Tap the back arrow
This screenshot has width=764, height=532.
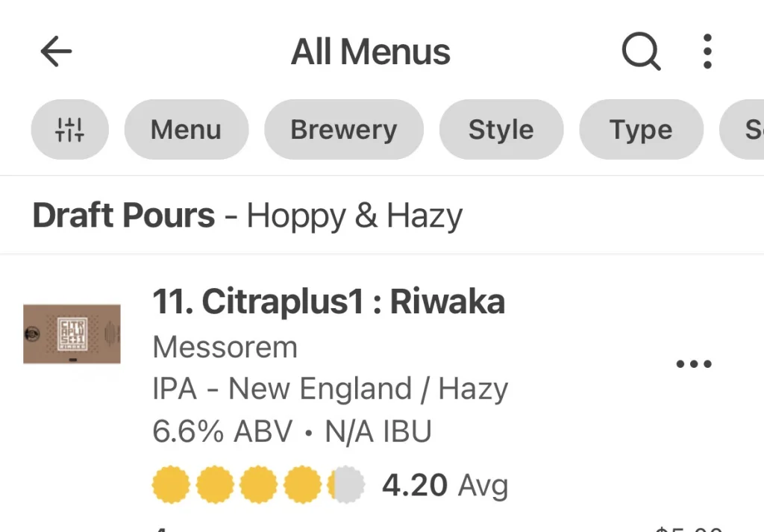(56, 51)
